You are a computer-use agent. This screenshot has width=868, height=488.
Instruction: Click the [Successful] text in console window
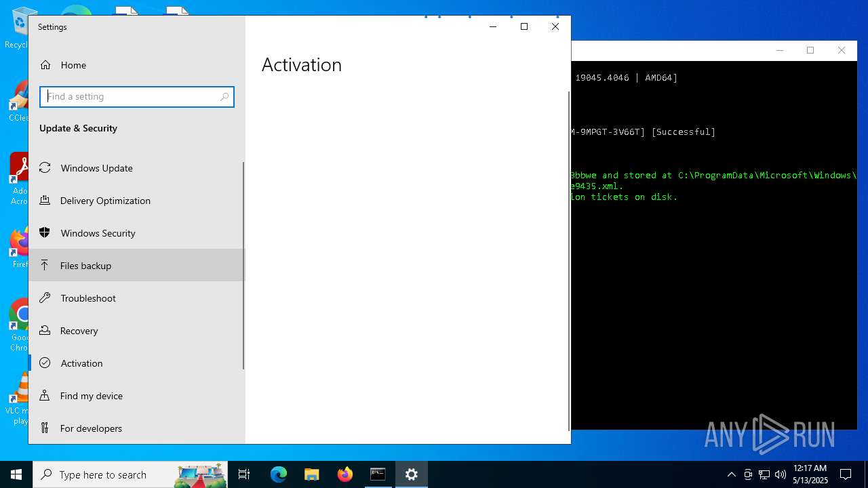coord(683,132)
